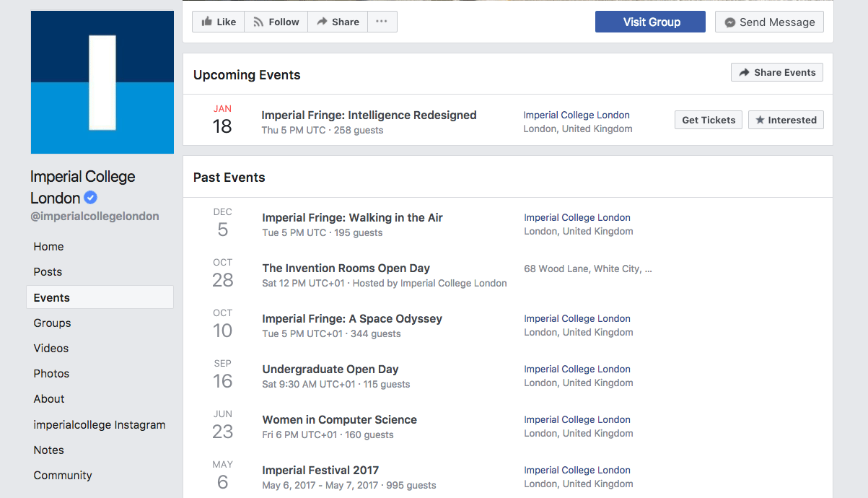
Task: Click the Visit Group button
Action: click(649, 22)
